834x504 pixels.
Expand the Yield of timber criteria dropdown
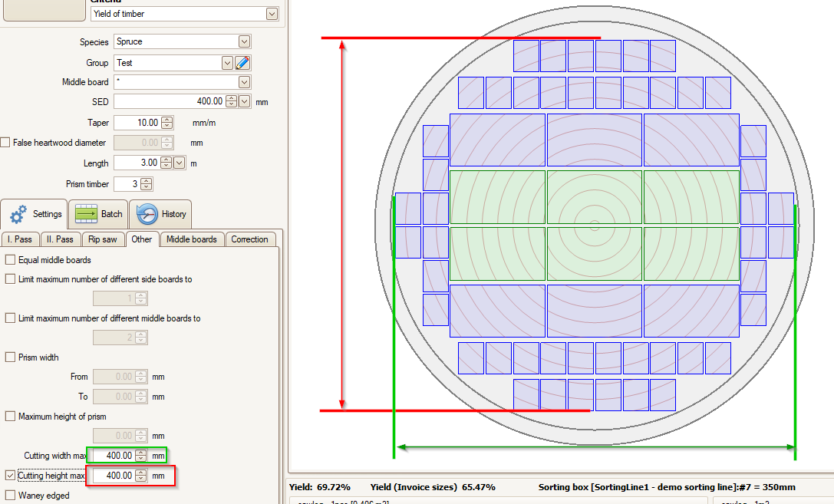(272, 14)
